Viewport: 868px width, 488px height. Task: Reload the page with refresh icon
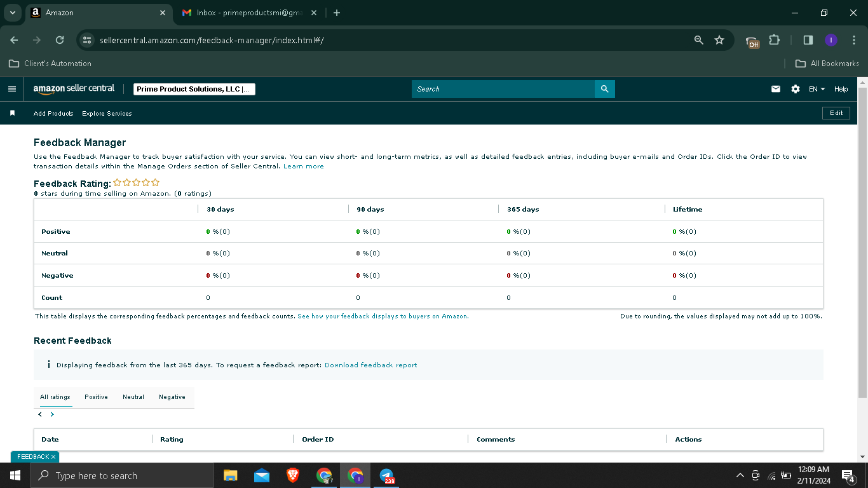coord(60,40)
